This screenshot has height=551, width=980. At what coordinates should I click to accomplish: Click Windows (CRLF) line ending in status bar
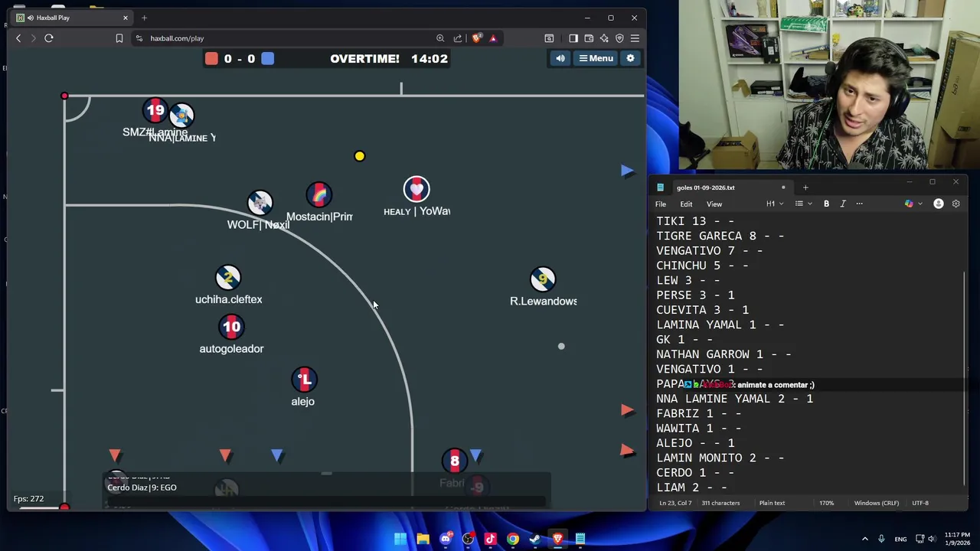point(876,503)
